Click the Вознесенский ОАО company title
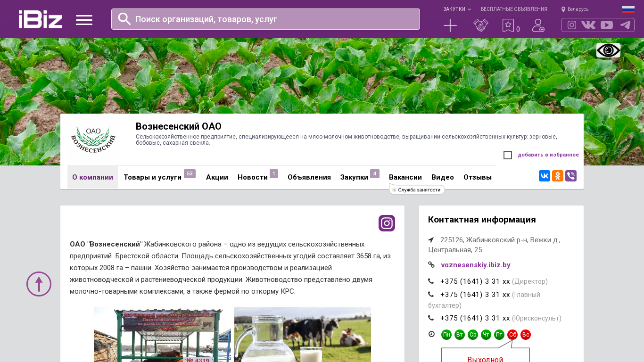This screenshot has height=362, width=644. pos(179,126)
